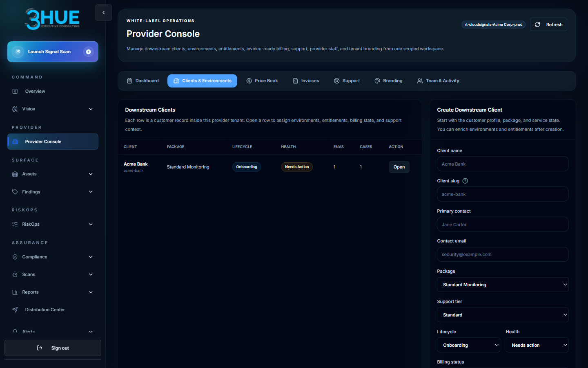Click the Sign out arrow icon

coord(40,348)
